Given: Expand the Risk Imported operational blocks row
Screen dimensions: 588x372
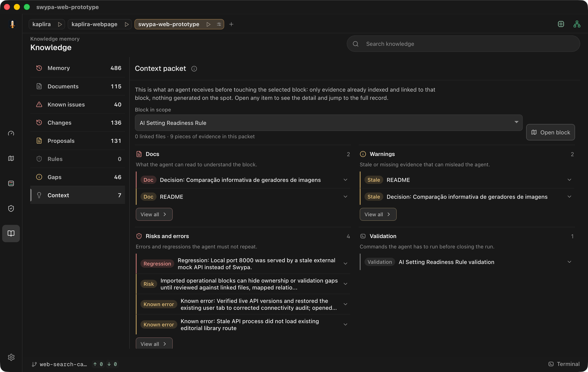Looking at the screenshot, I should click(242, 284).
